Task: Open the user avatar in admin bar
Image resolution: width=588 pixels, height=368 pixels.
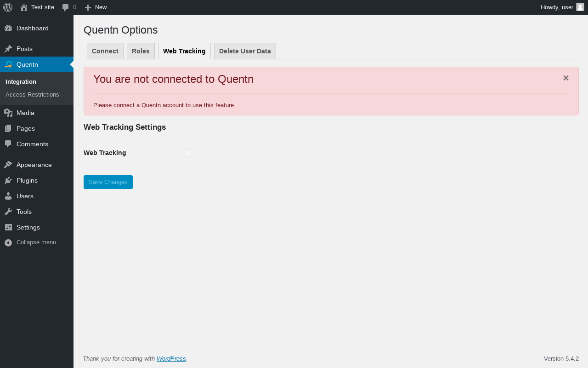Action: tap(580, 7)
